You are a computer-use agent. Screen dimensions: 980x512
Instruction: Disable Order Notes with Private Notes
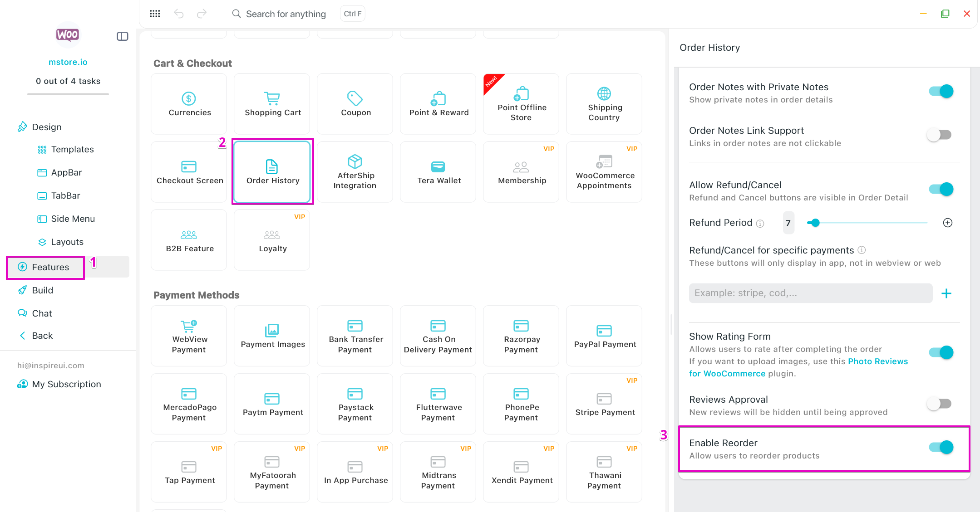click(941, 92)
